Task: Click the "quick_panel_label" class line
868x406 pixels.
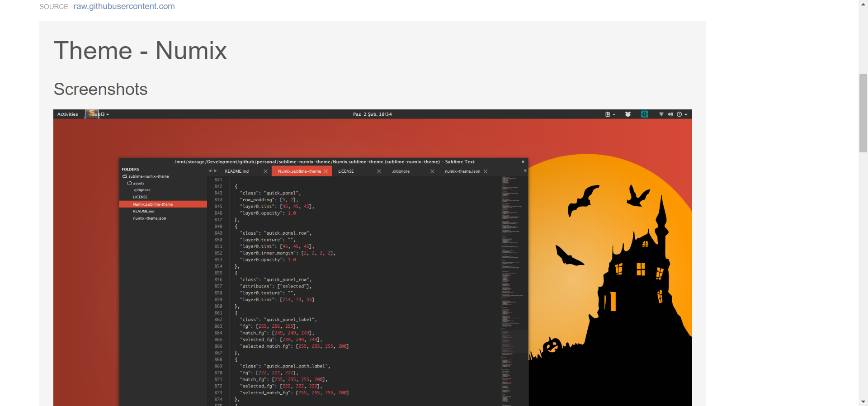Action: tap(278, 320)
